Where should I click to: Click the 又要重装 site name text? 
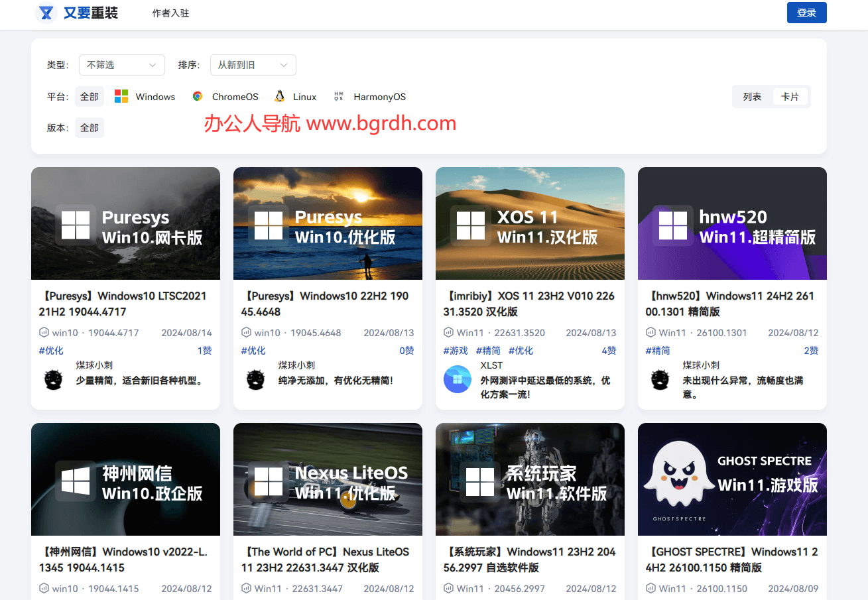point(91,13)
